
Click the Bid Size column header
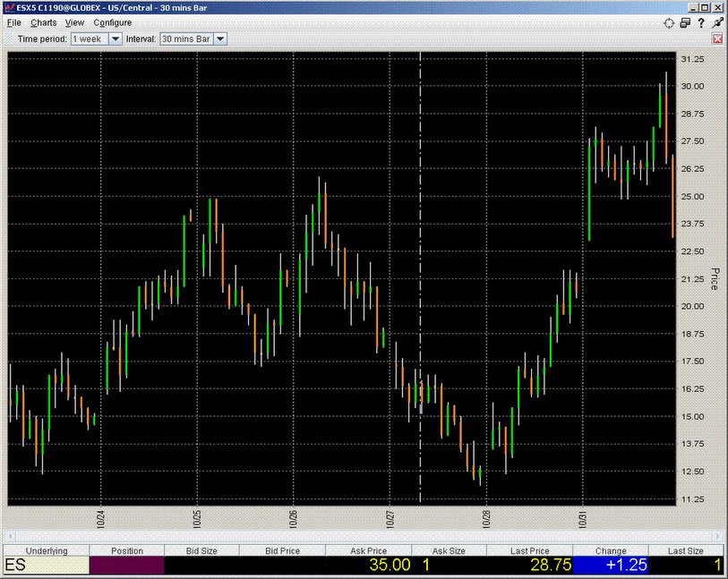pos(201,550)
